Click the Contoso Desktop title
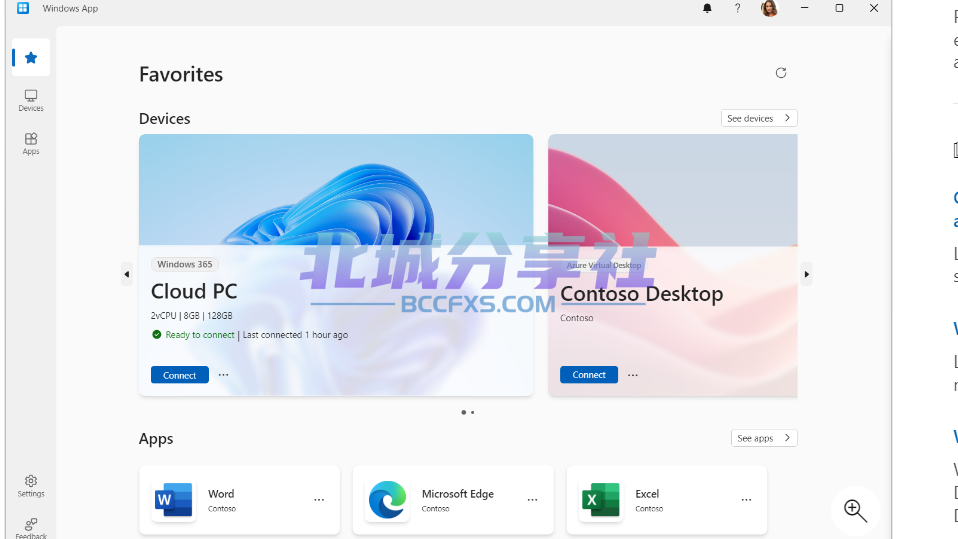958x539 pixels. (x=642, y=294)
